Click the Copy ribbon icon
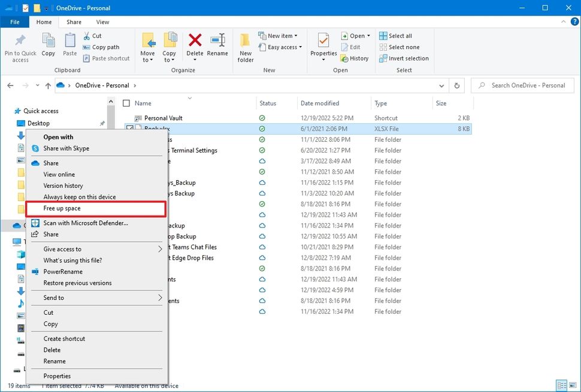 pos(48,40)
